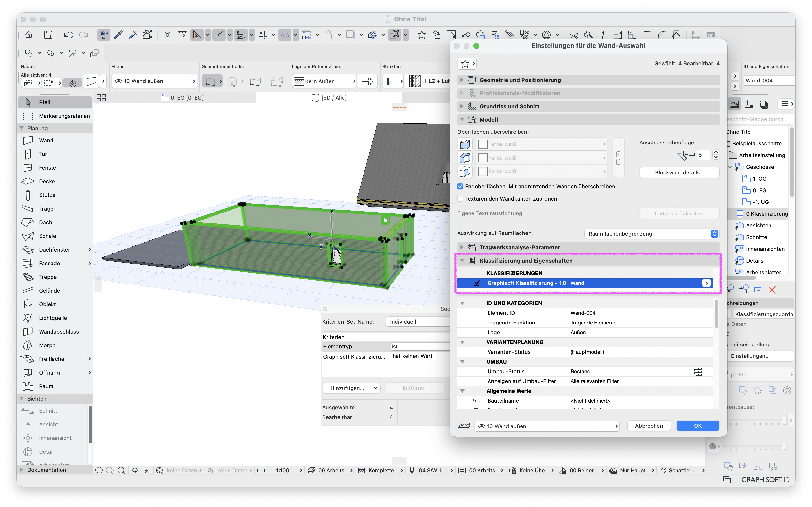The height and width of the screenshot is (507, 812).
Task: Click the Blockwanddetails button
Action: (x=679, y=172)
